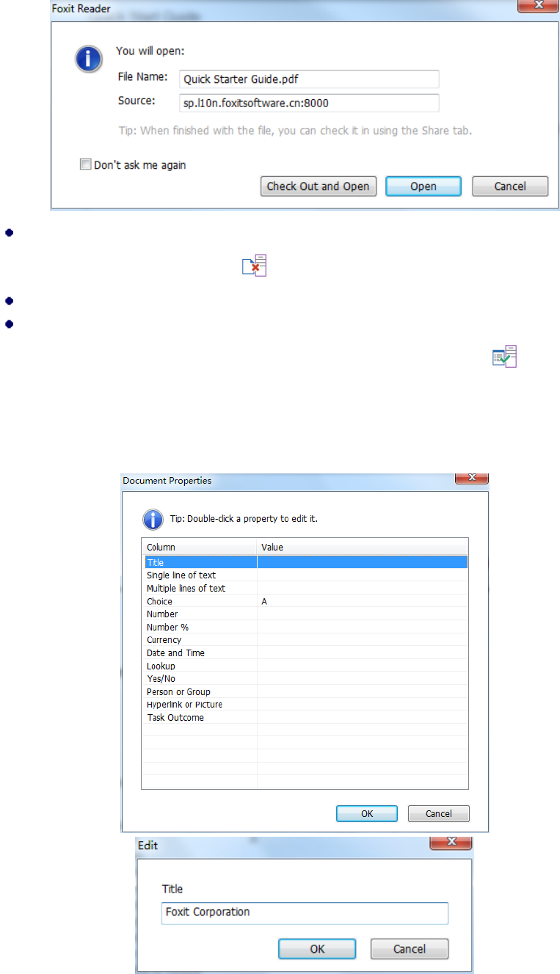The height and width of the screenshot is (974, 560).
Task: Click the Discard Check Out icon
Action: pyautogui.click(x=255, y=265)
